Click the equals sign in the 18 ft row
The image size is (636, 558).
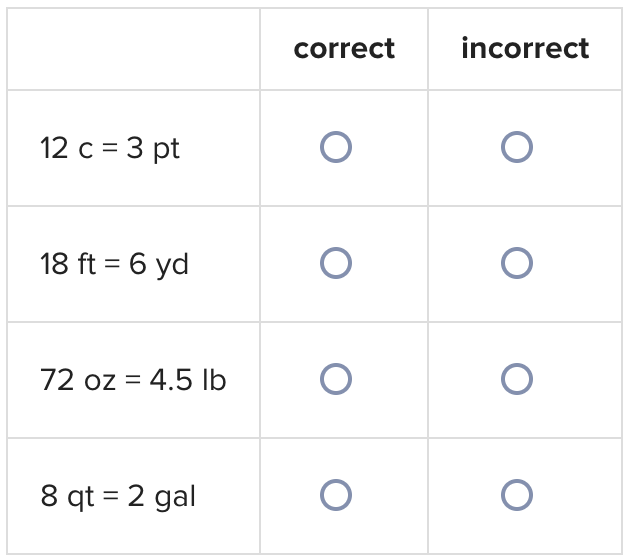pos(112,265)
